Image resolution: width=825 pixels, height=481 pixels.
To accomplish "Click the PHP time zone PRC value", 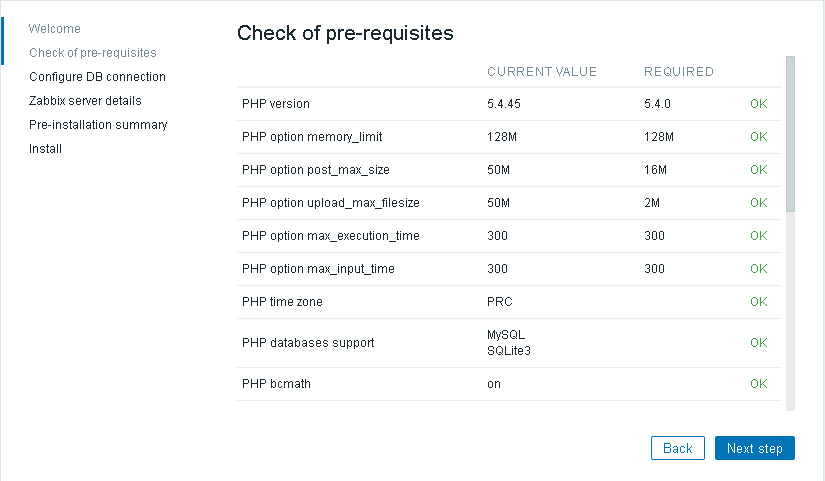I will pyautogui.click(x=499, y=302).
